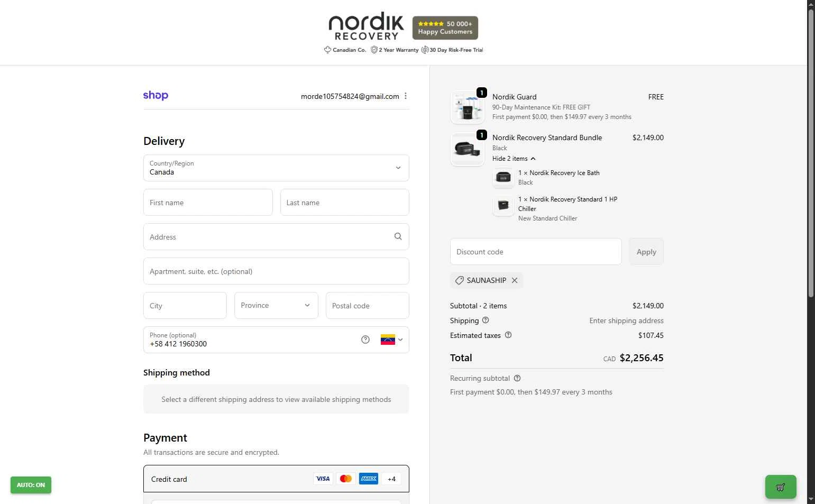Open the Province dropdown
Image resolution: width=815 pixels, height=504 pixels.
(276, 305)
